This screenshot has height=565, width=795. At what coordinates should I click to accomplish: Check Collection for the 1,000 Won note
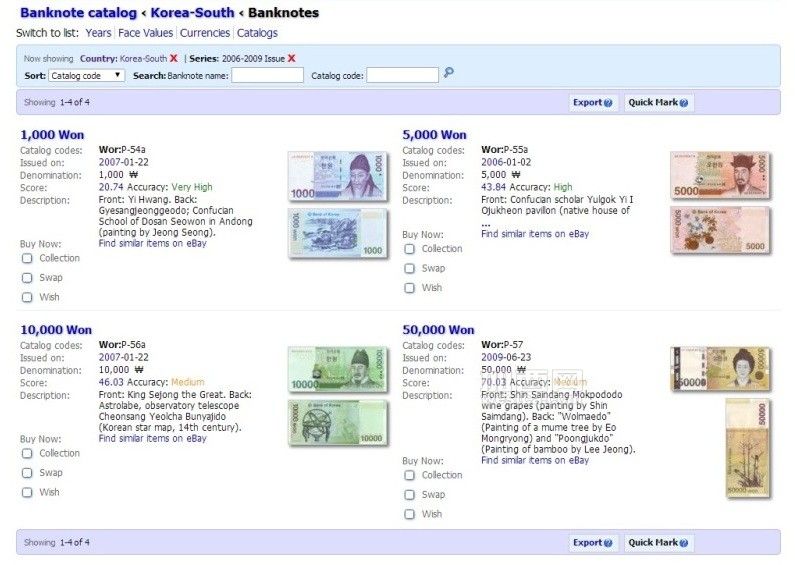pos(27,259)
